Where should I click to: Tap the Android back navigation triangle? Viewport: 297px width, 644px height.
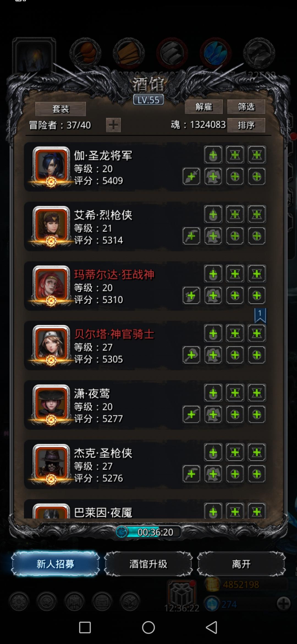pyautogui.click(x=212, y=627)
